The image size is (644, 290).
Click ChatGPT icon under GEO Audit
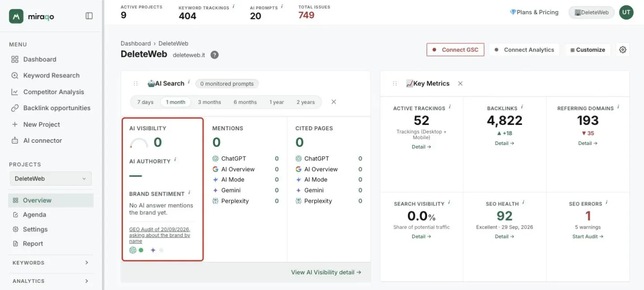tap(133, 250)
